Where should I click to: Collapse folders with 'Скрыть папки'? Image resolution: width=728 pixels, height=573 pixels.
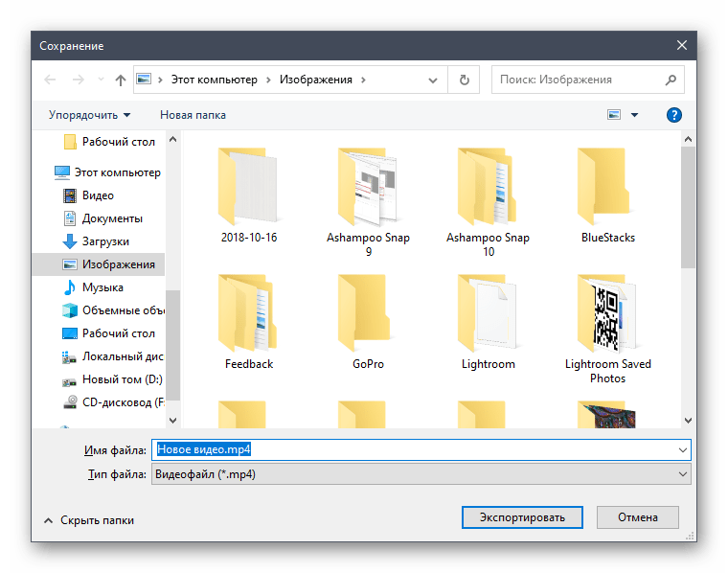coord(89,520)
